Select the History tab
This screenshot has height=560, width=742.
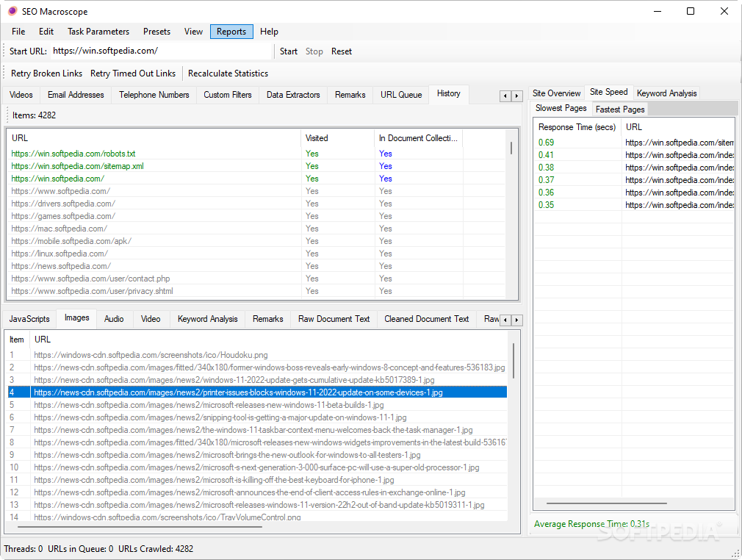tap(449, 94)
